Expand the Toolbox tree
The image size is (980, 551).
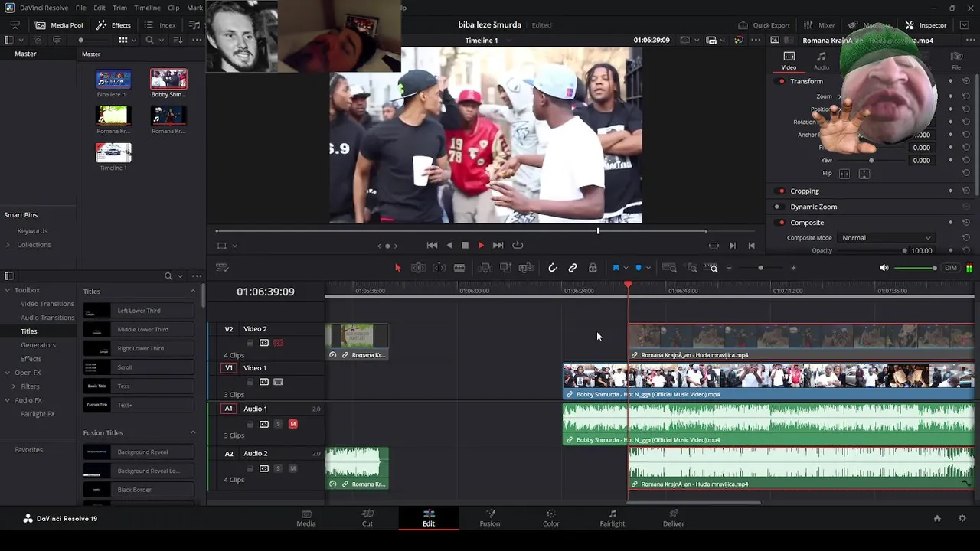pyautogui.click(x=7, y=290)
